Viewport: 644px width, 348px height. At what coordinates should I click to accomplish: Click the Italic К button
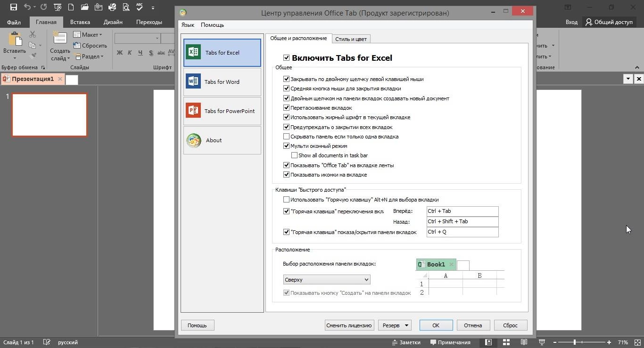point(130,53)
